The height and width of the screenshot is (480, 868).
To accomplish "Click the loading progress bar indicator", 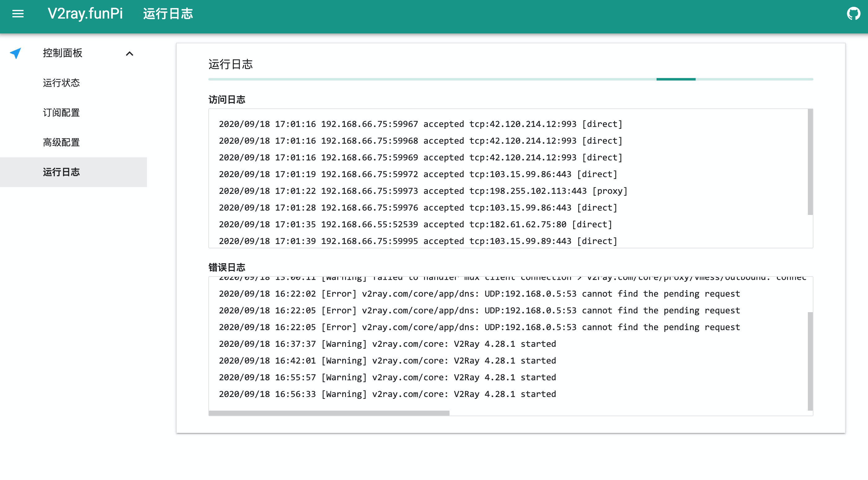I will coord(675,80).
